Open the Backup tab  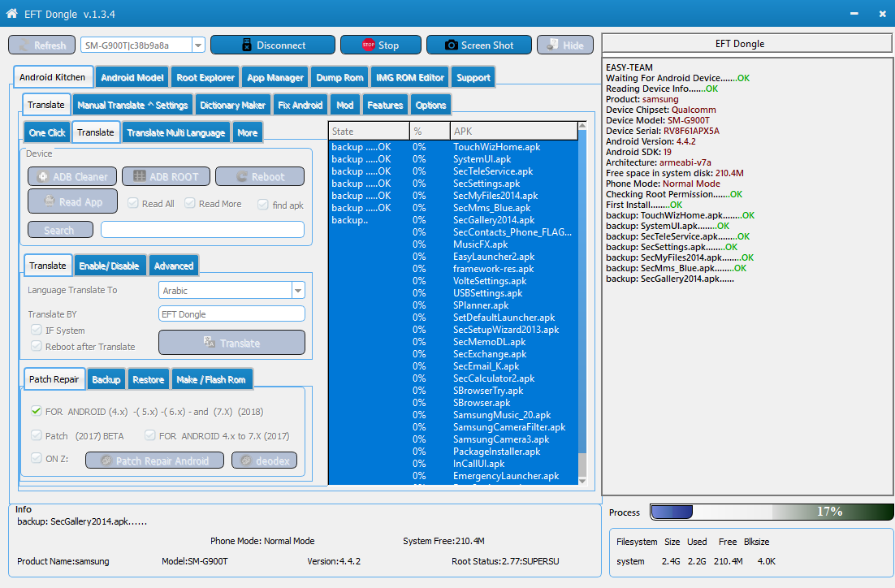[x=106, y=379]
